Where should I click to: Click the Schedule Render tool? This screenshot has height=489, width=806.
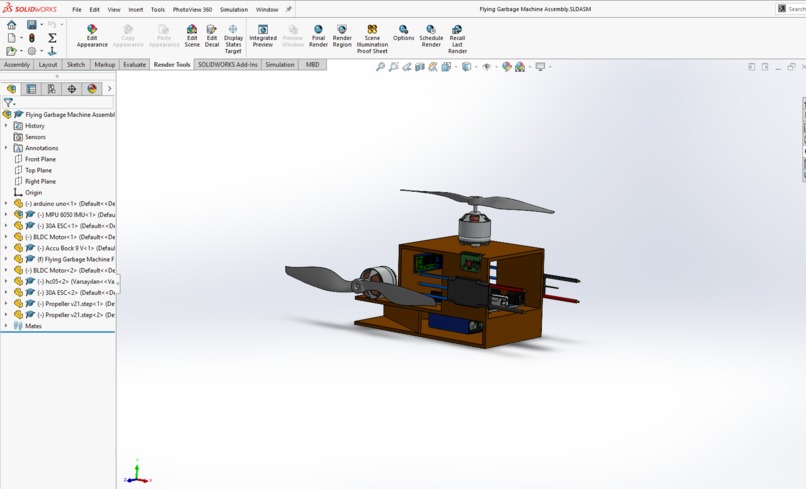tap(431, 36)
